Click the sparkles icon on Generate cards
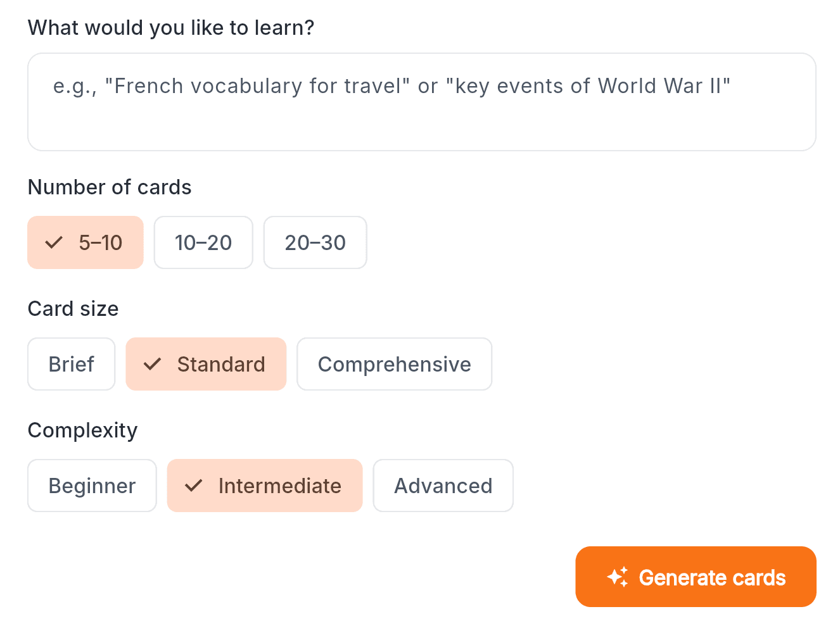 point(619,577)
